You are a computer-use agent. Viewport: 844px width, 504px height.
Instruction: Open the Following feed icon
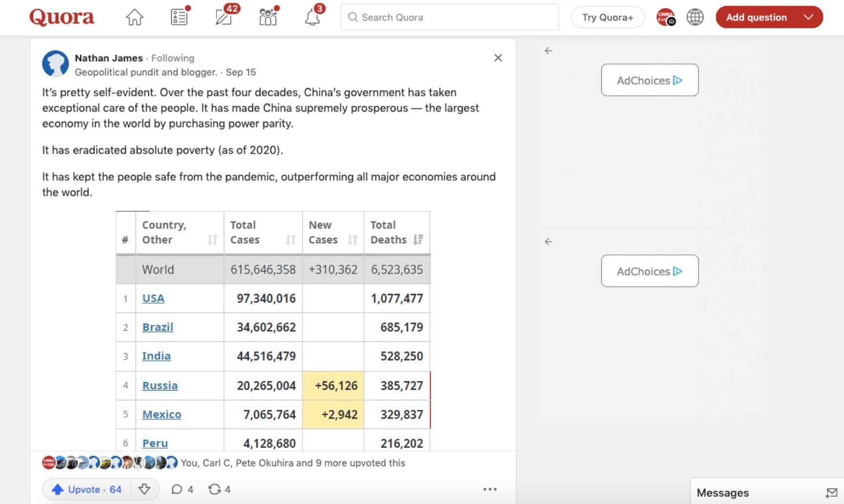[x=179, y=18]
